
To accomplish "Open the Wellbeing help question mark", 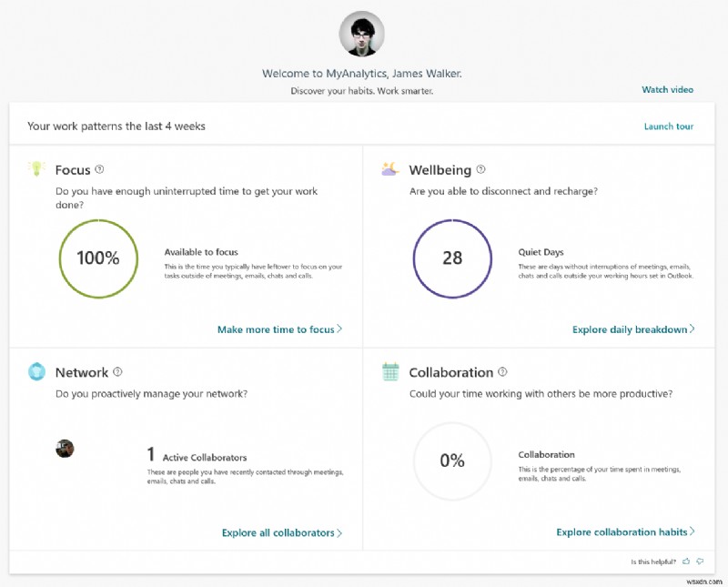I will (x=481, y=169).
